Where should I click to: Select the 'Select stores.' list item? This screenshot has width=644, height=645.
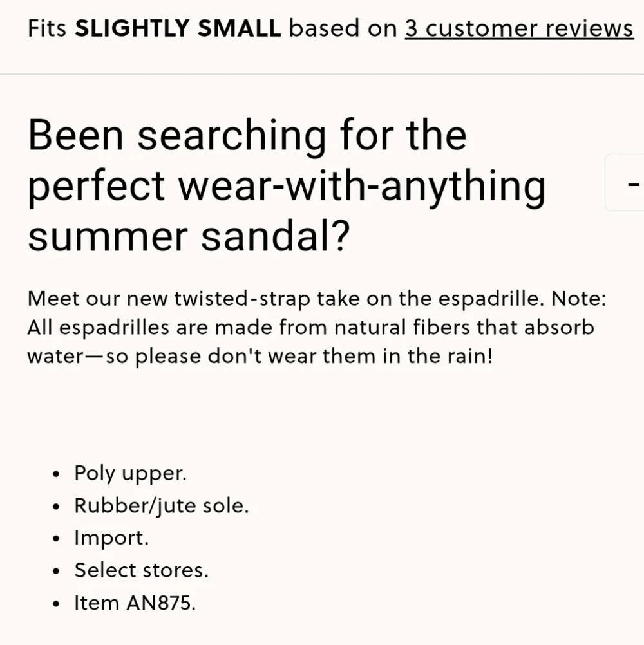(x=142, y=570)
